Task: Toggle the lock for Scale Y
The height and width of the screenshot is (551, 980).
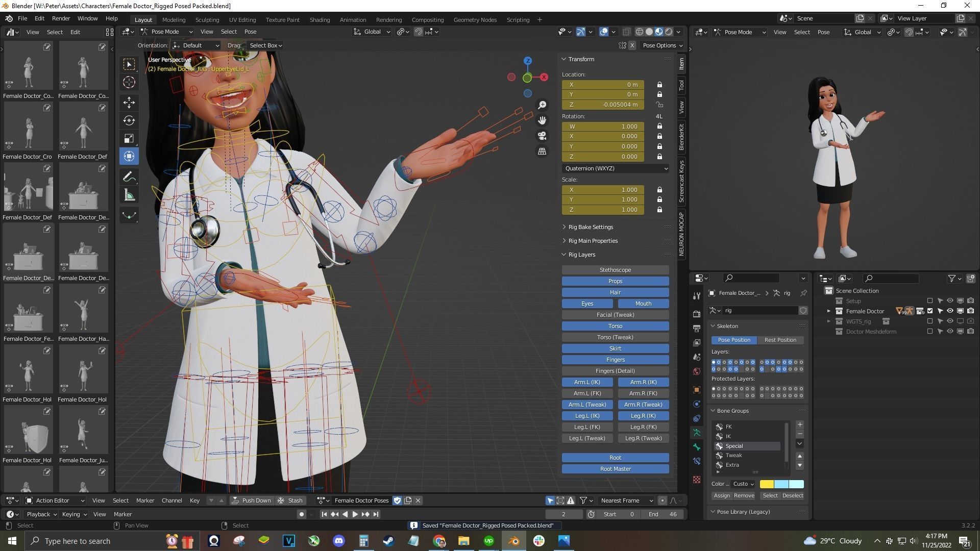Action: point(659,199)
